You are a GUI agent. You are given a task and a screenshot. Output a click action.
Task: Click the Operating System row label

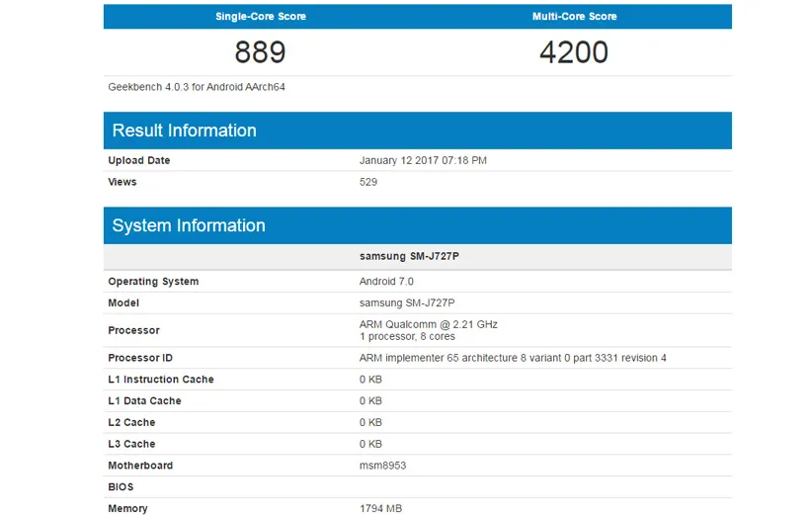[x=153, y=282]
